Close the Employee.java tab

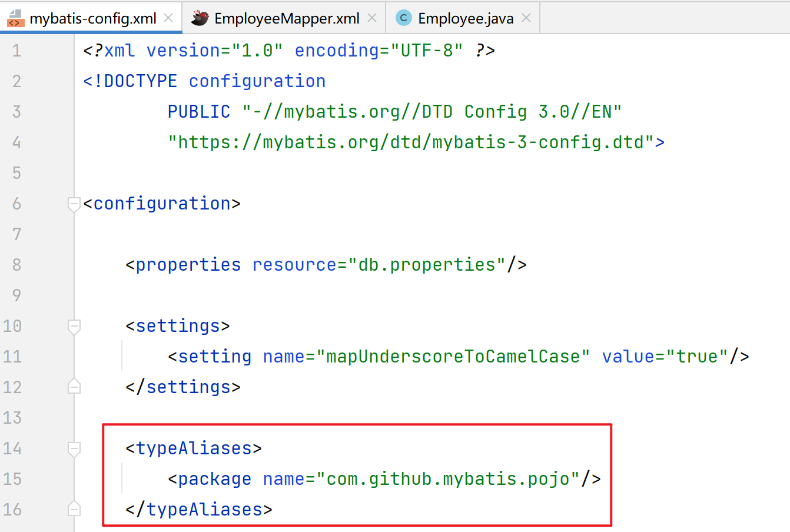tap(526, 18)
